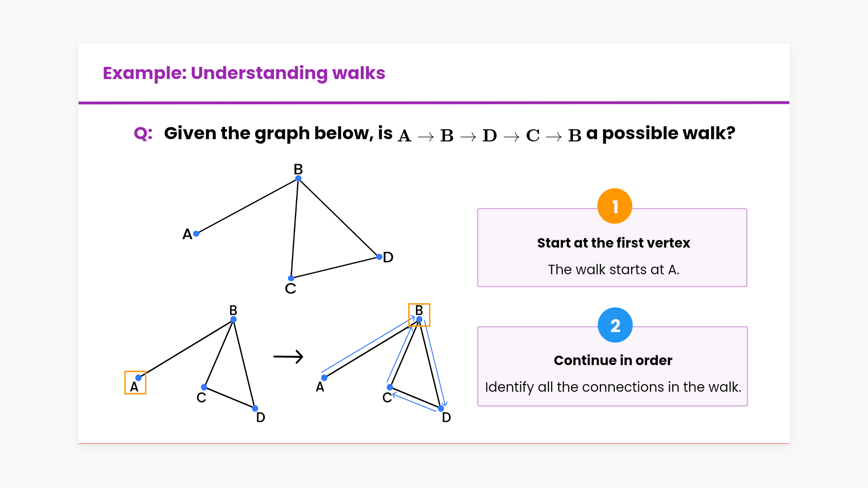Click the blue number 2 circle
Screen dimensions: 868x488
(615, 325)
